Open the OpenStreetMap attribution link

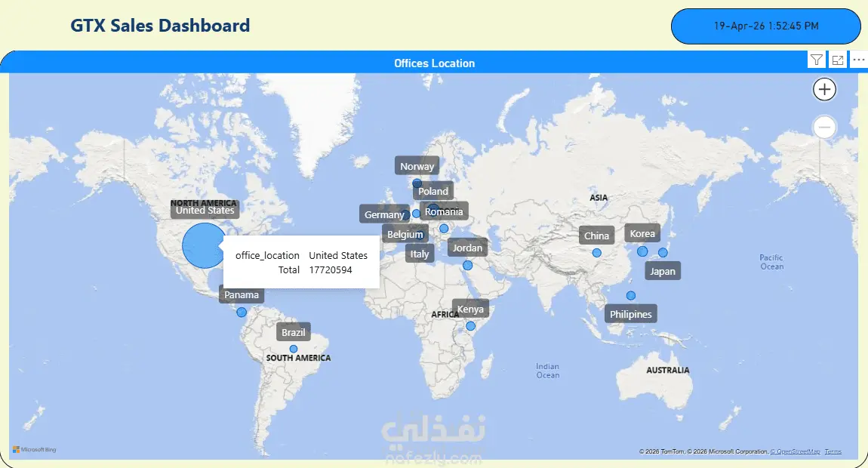point(796,452)
